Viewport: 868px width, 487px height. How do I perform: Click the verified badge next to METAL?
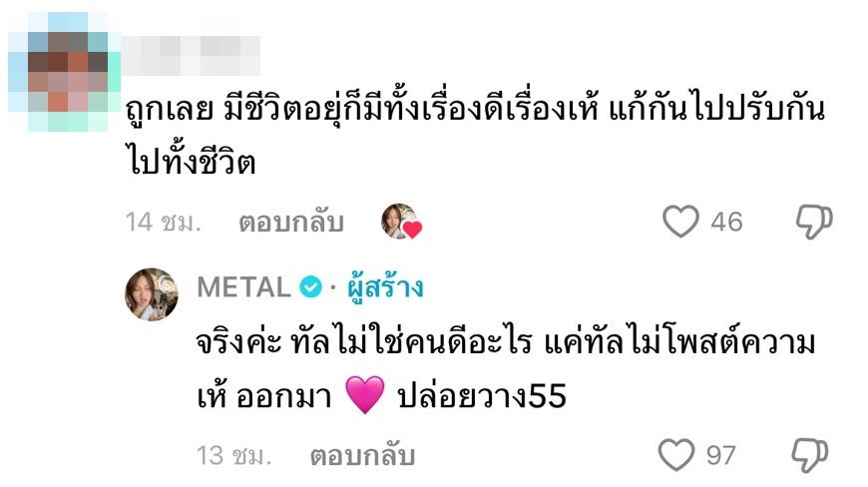point(310,286)
